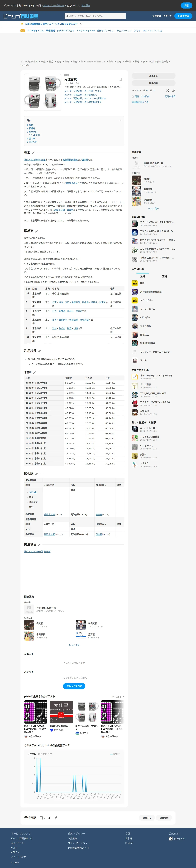196x868 pixels.
Task: Click the bottom bar X share icon
Action: pos(49,818)
